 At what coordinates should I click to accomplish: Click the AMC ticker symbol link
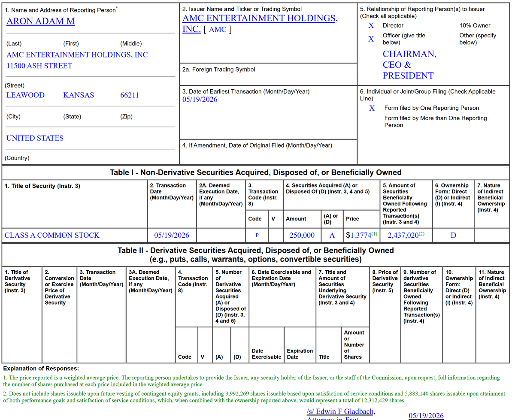point(218,30)
